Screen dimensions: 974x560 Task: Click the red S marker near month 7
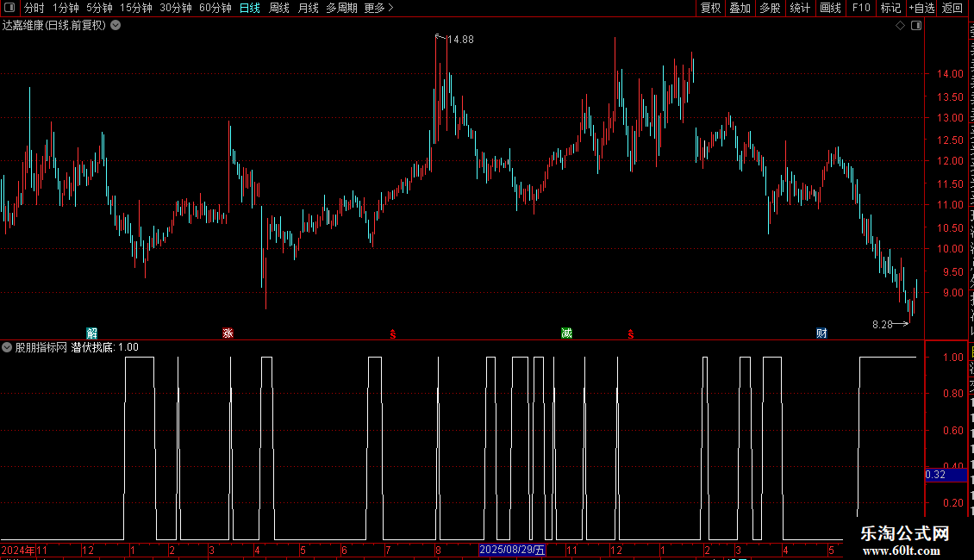click(x=392, y=334)
